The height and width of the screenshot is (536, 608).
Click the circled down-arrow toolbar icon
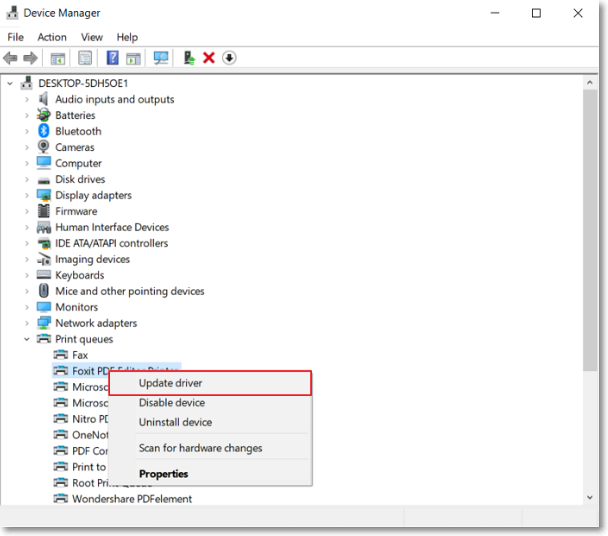point(229,58)
